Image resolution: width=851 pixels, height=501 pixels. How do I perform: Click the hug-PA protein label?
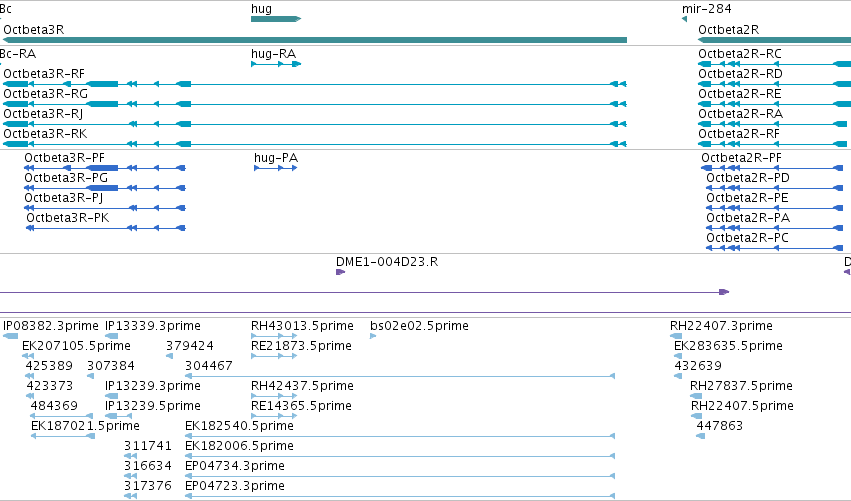pyautogui.click(x=276, y=158)
